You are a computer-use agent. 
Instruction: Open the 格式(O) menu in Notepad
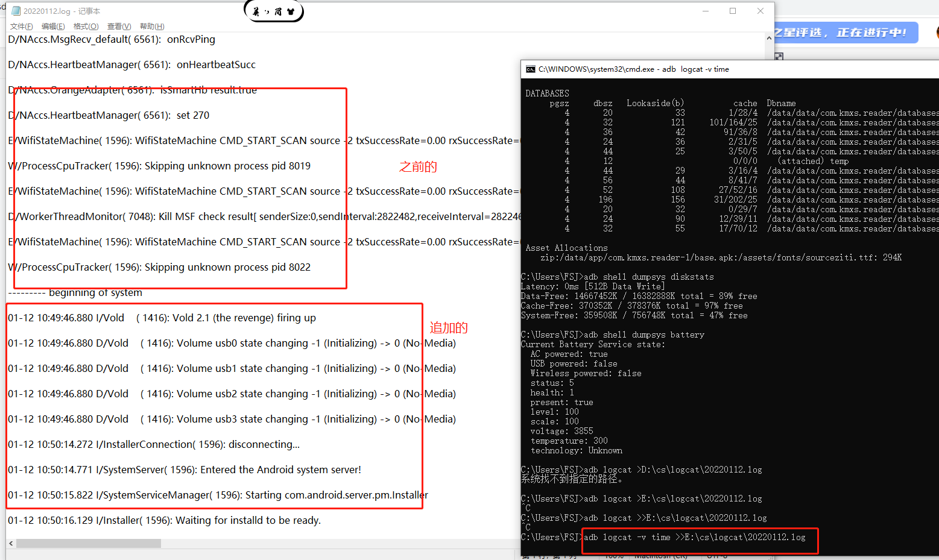pyautogui.click(x=86, y=27)
